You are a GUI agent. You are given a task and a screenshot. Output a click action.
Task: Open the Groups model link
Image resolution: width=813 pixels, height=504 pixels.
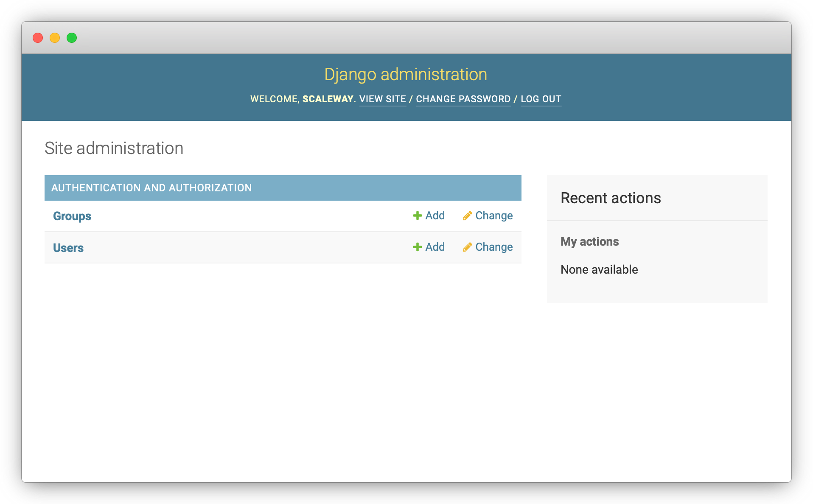[72, 216]
